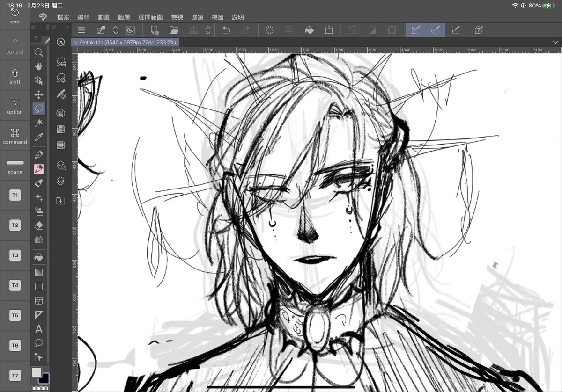Open the Layer Property palette icon
This screenshot has width=562, height=392.
tap(60, 165)
